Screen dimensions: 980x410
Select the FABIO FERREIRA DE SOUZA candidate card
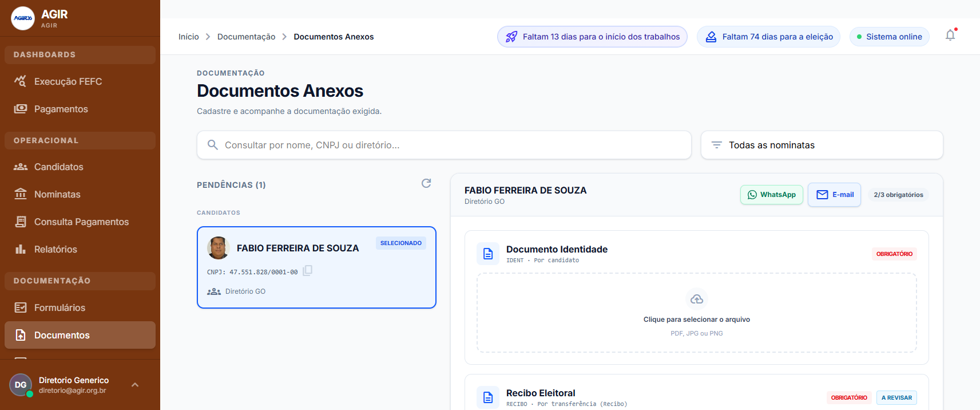[x=316, y=267]
